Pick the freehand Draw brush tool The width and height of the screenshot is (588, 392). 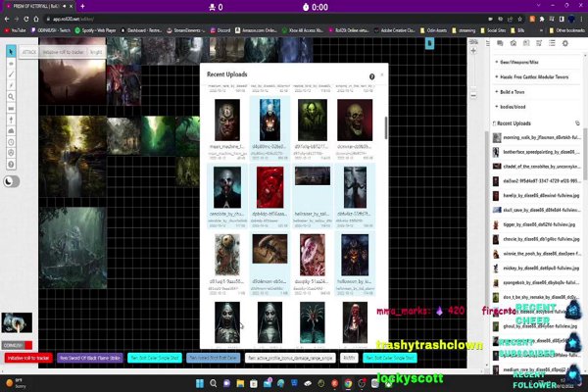pyautogui.click(x=11, y=74)
